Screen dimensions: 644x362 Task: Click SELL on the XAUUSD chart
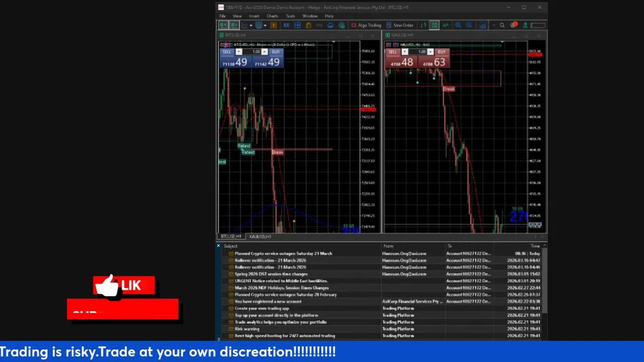click(x=392, y=52)
